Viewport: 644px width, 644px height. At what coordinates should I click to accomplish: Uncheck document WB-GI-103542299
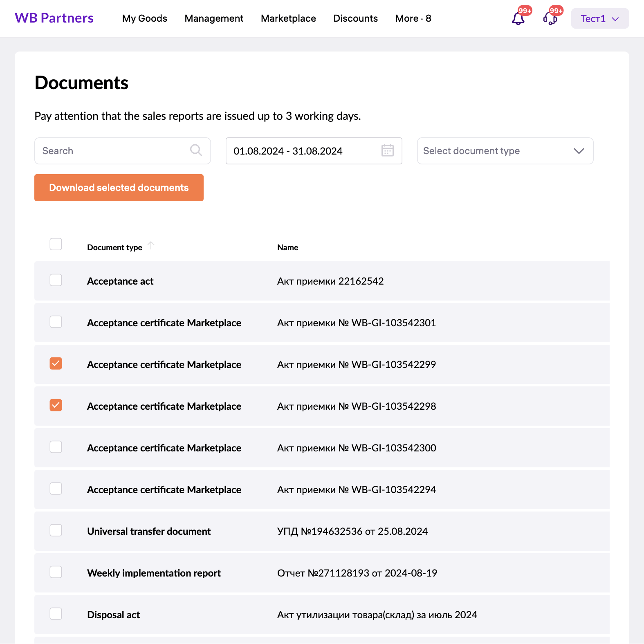pyautogui.click(x=56, y=364)
